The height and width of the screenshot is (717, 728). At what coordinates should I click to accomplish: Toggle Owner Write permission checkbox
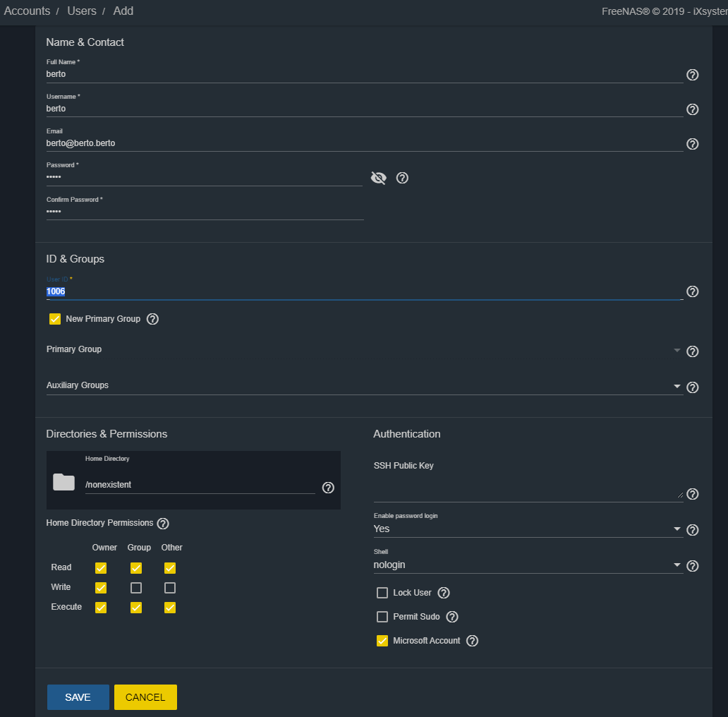pos(101,588)
